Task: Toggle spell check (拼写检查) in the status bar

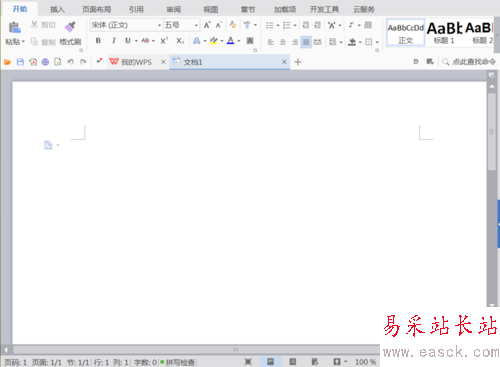Action: tap(178, 362)
